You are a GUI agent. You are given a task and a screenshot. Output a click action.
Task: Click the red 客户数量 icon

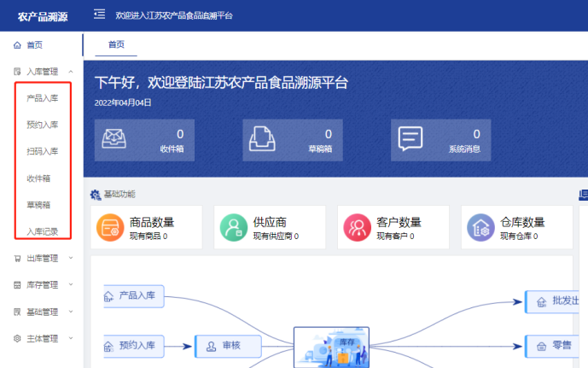coord(357,227)
